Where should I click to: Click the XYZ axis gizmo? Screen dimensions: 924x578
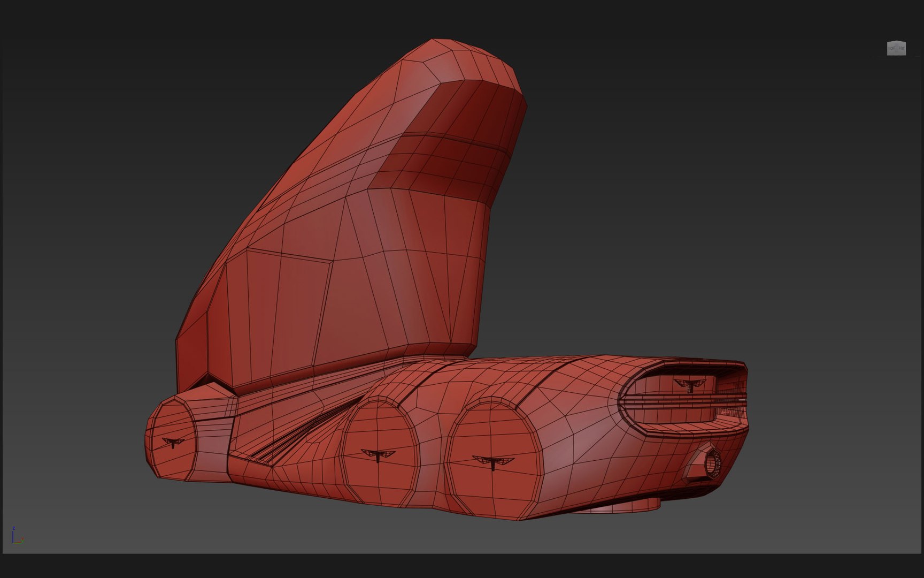tap(17, 536)
